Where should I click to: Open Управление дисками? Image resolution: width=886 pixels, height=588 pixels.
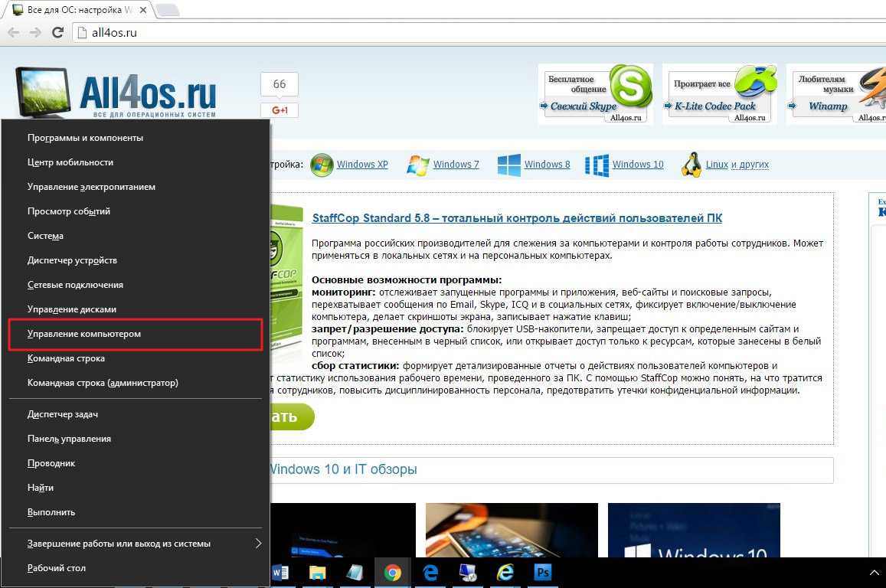136,309
